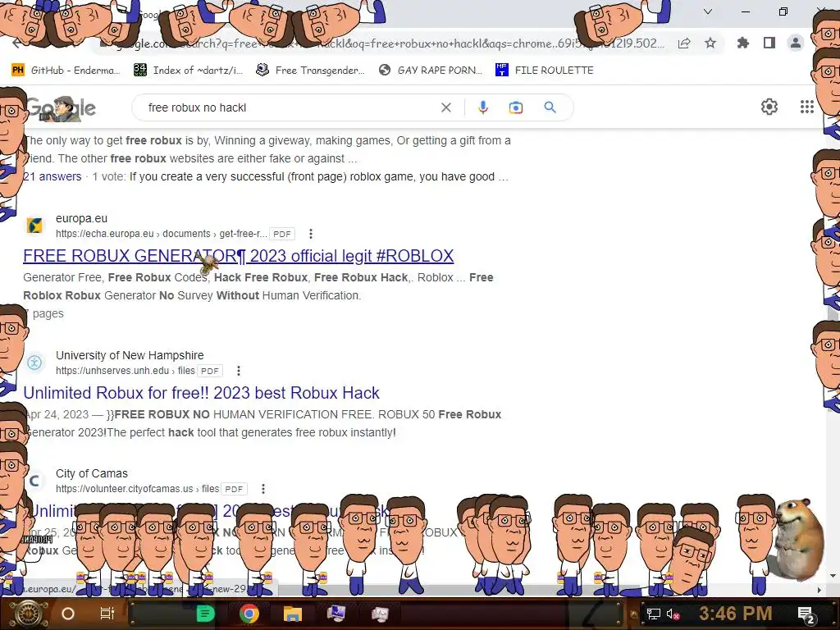Click the share page icon in address bar
Image resolution: width=840 pixels, height=630 pixels.
pyautogui.click(x=684, y=43)
